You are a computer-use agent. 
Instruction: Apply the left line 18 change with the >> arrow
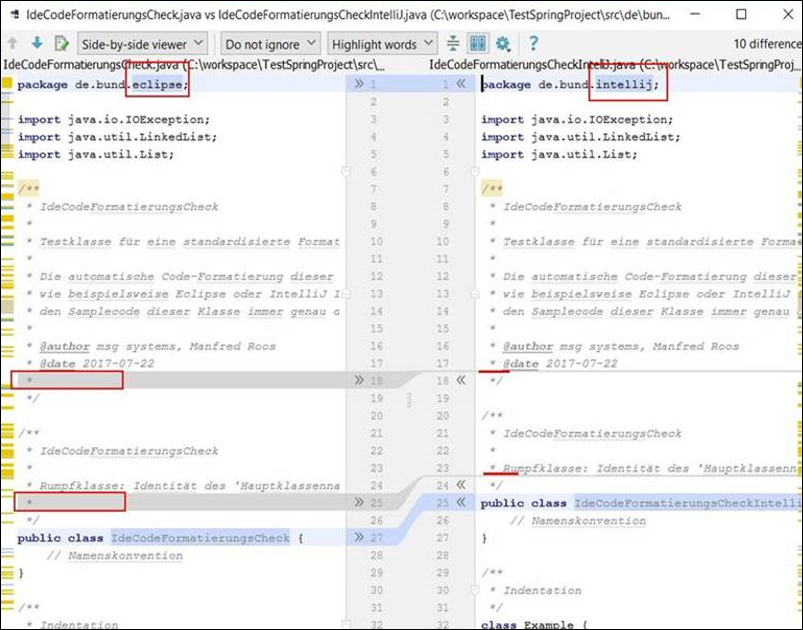click(x=359, y=380)
